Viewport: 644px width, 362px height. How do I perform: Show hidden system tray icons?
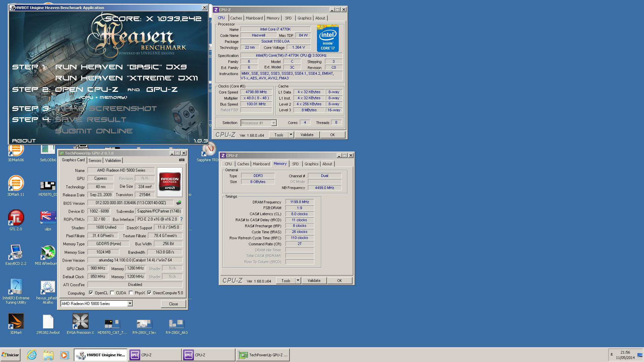coord(611,355)
